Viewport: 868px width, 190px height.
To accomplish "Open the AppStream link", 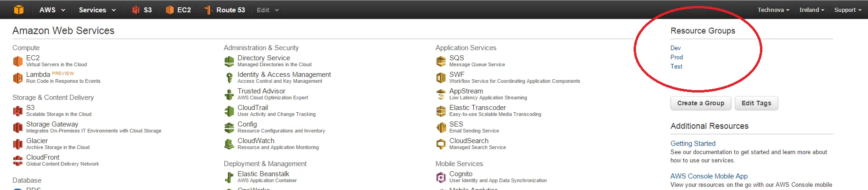I will click(x=466, y=91).
